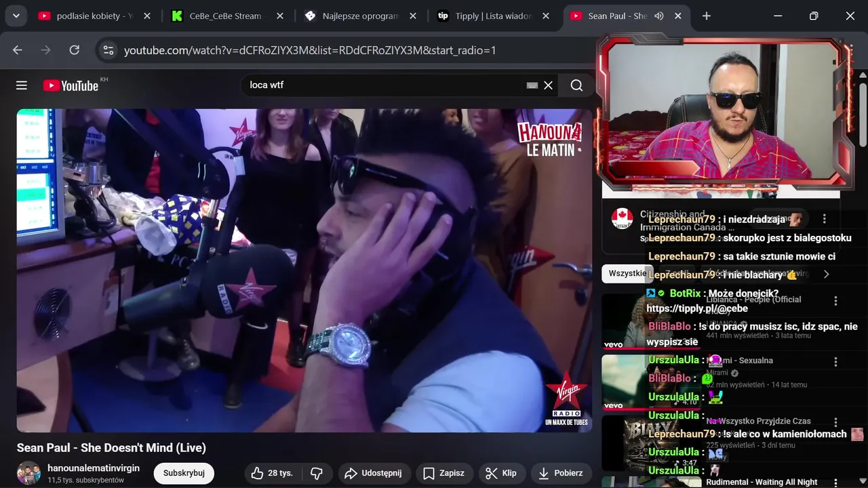Share the video via Udostępnij

click(x=374, y=473)
